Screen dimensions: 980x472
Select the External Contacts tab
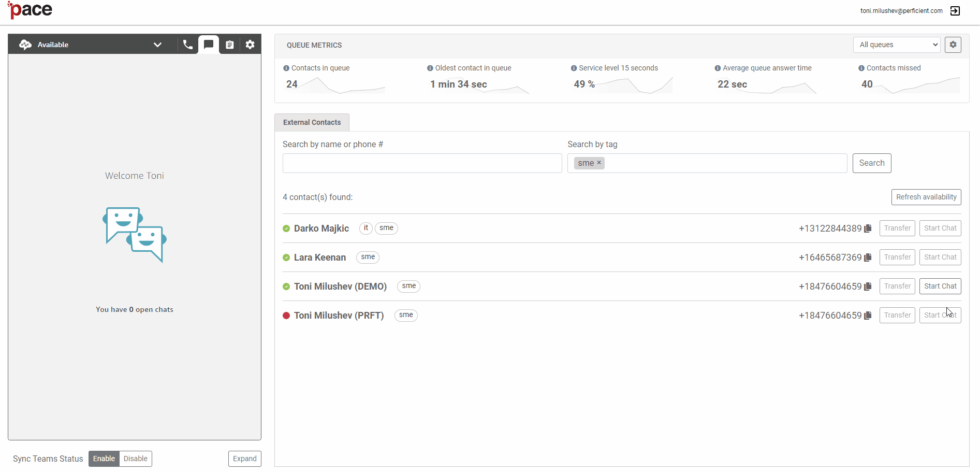(312, 122)
